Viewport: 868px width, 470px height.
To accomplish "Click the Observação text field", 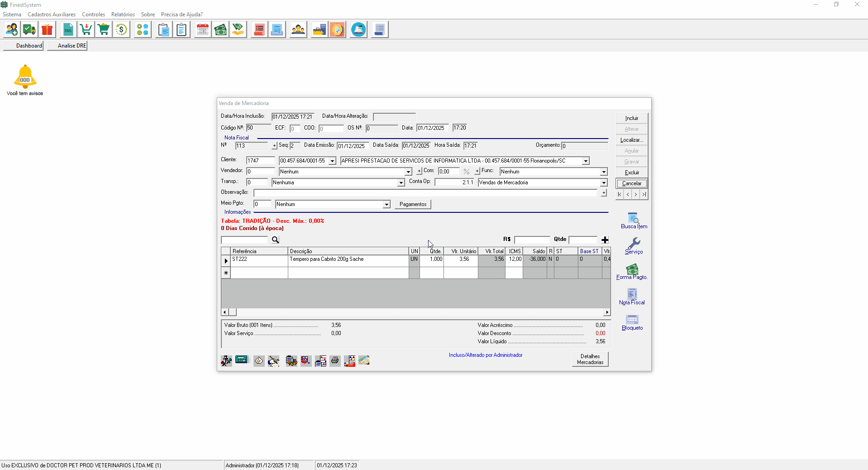I will 425,193.
